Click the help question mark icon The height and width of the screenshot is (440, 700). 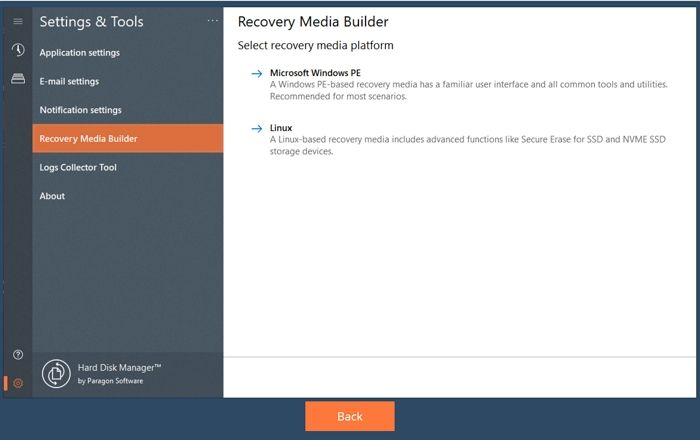pyautogui.click(x=17, y=355)
